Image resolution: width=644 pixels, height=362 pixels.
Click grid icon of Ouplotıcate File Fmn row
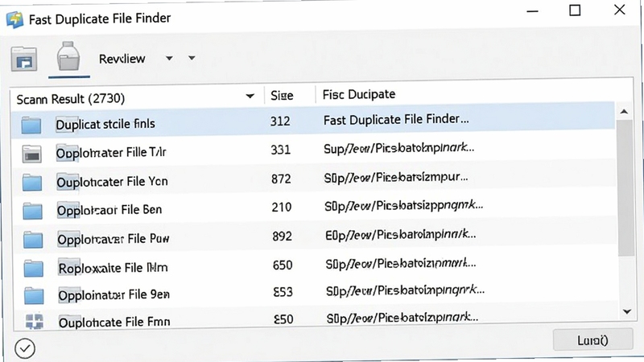[34, 321]
